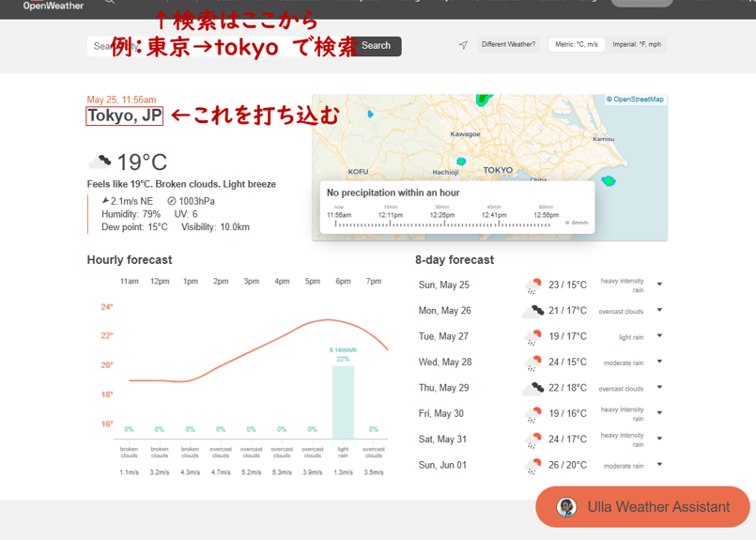Screen dimensions: 756x540
Task: Expand Sun, Jun 01 forecast details
Action: coord(659,464)
